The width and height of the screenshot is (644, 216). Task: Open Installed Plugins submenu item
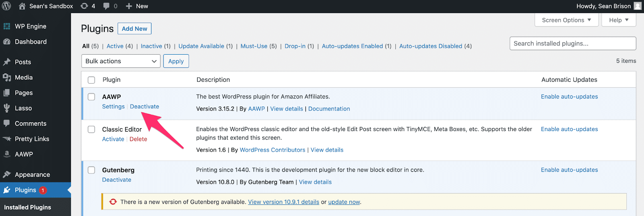pyautogui.click(x=27, y=207)
